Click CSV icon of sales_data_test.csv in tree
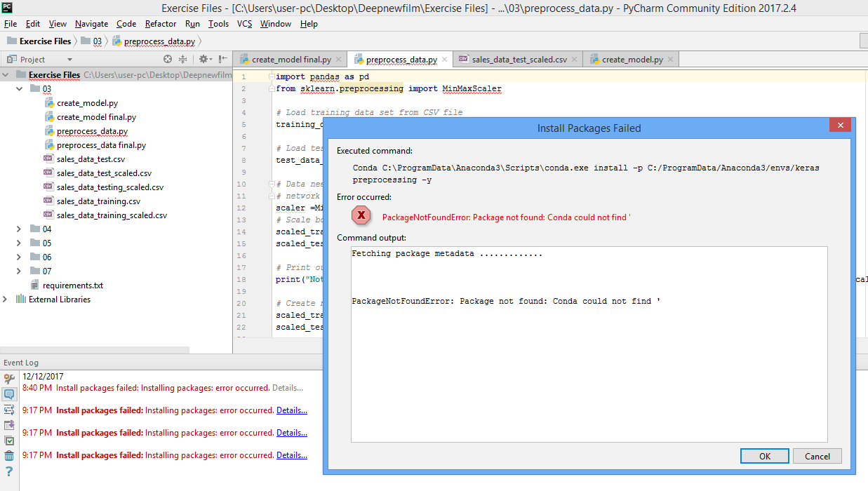The height and width of the screenshot is (491, 868). (x=48, y=159)
